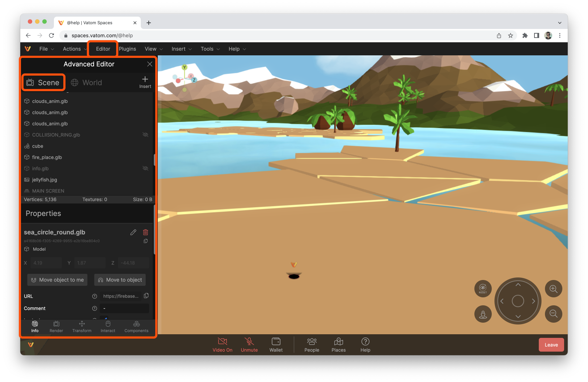588x382 pixels.
Task: Open the Components tab at panel bottom
Action: (136, 327)
